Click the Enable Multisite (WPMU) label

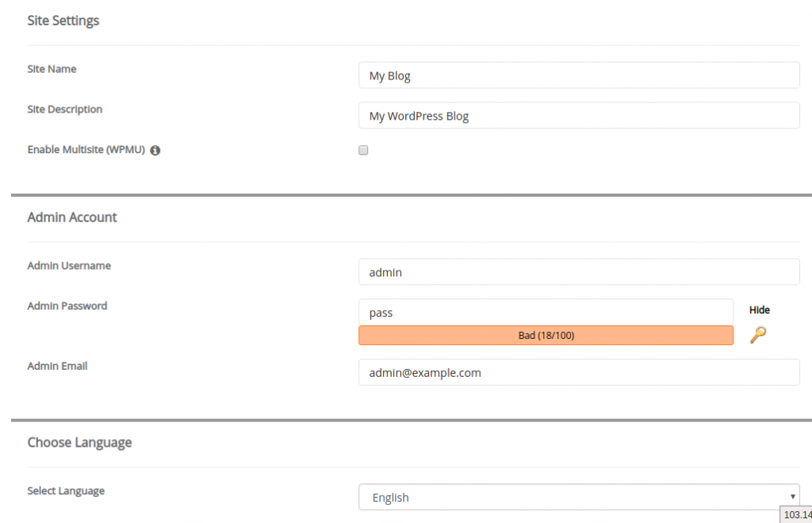pos(86,150)
